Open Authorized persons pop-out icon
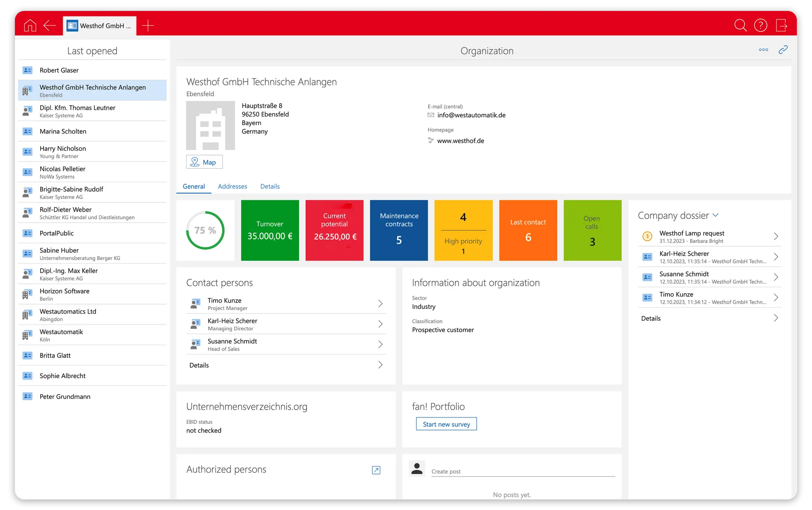This screenshot has height=510, width=812. (x=376, y=470)
